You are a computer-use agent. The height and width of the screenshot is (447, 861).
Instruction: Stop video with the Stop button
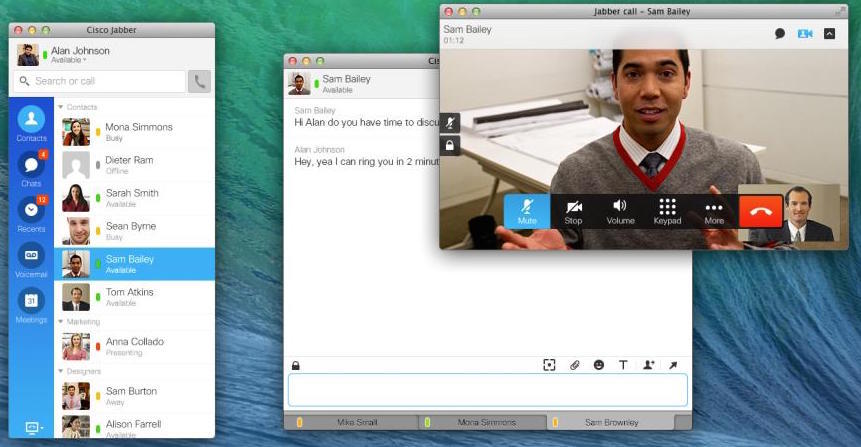point(573,211)
